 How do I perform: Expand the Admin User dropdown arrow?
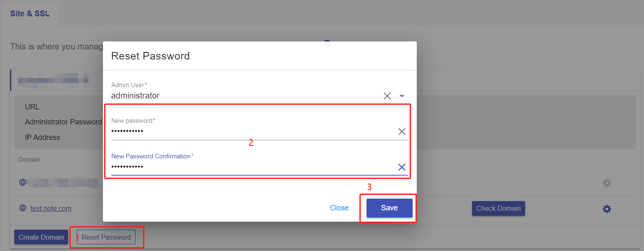pyautogui.click(x=402, y=96)
